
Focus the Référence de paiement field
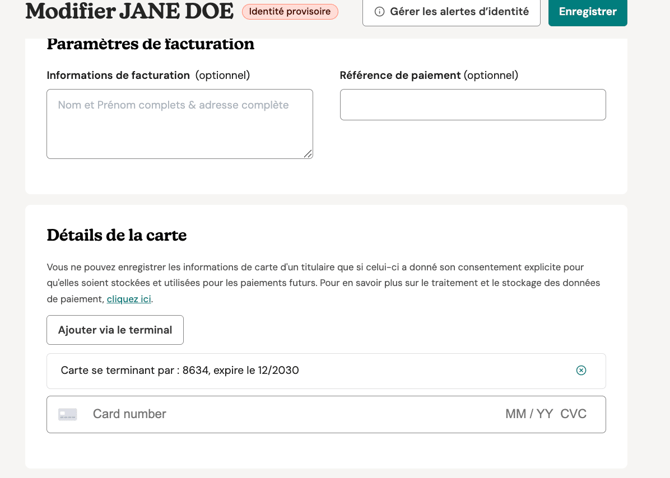tap(473, 105)
